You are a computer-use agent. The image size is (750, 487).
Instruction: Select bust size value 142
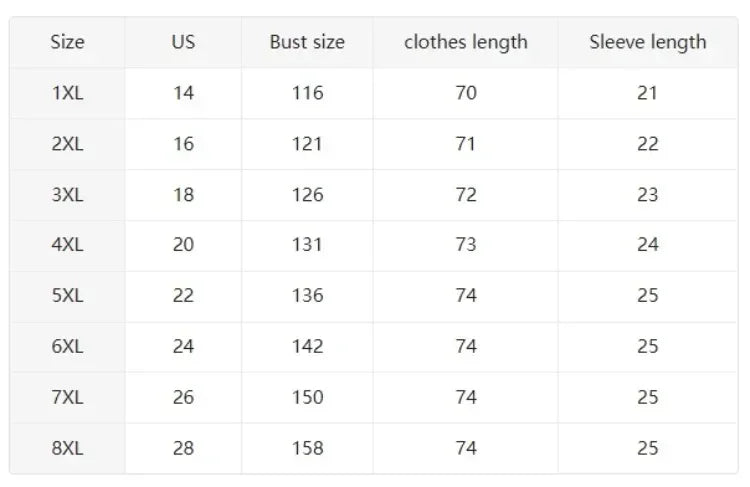(307, 347)
